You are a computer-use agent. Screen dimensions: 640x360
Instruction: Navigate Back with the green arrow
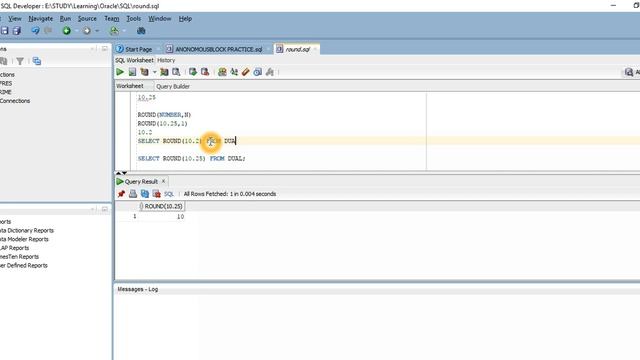tap(66, 31)
